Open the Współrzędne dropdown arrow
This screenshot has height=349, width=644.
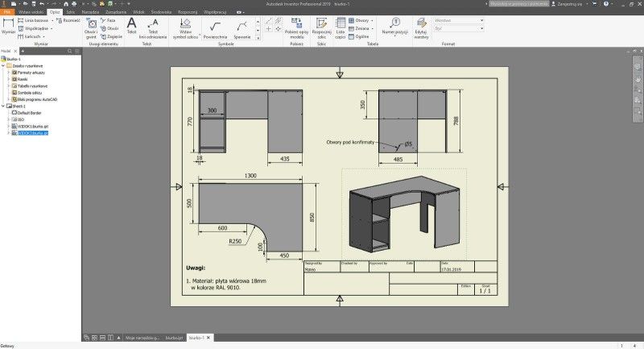point(52,28)
